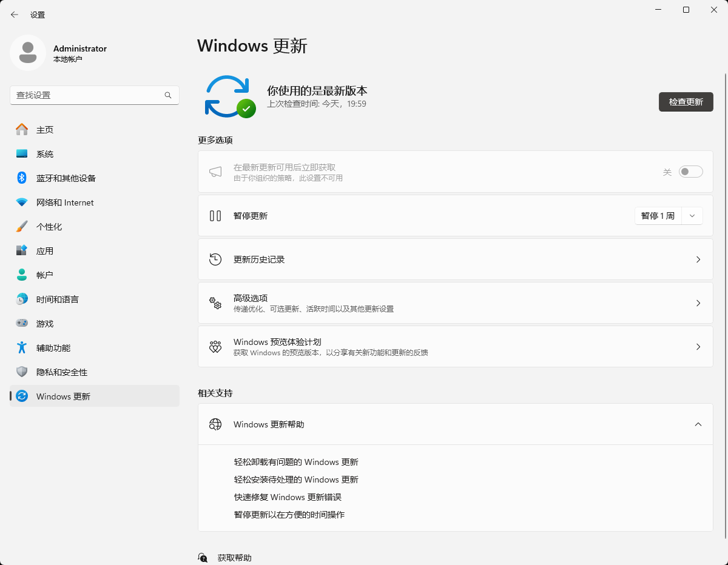Click the vertical scrollbar on the right
The width and height of the screenshot is (728, 565).
click(726, 303)
